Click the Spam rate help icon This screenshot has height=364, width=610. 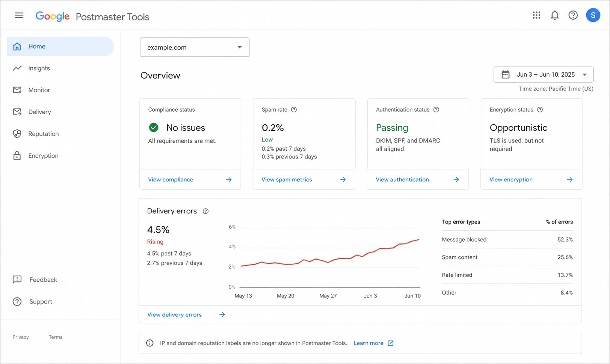click(x=294, y=110)
